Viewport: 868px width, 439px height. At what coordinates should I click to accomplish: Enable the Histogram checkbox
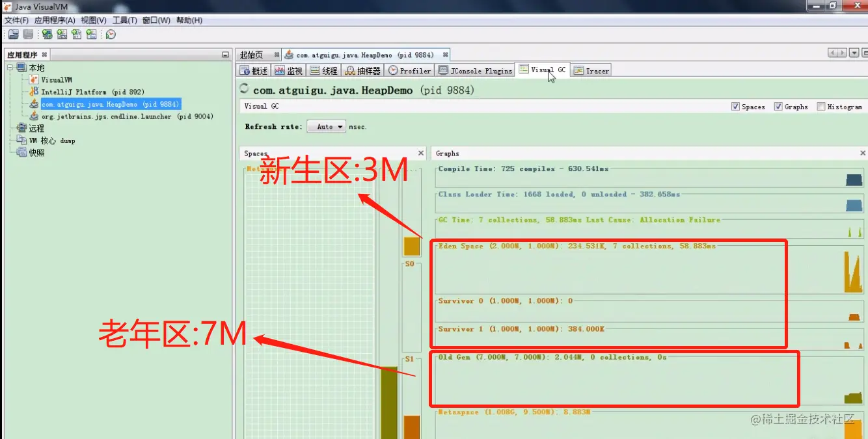tap(821, 107)
